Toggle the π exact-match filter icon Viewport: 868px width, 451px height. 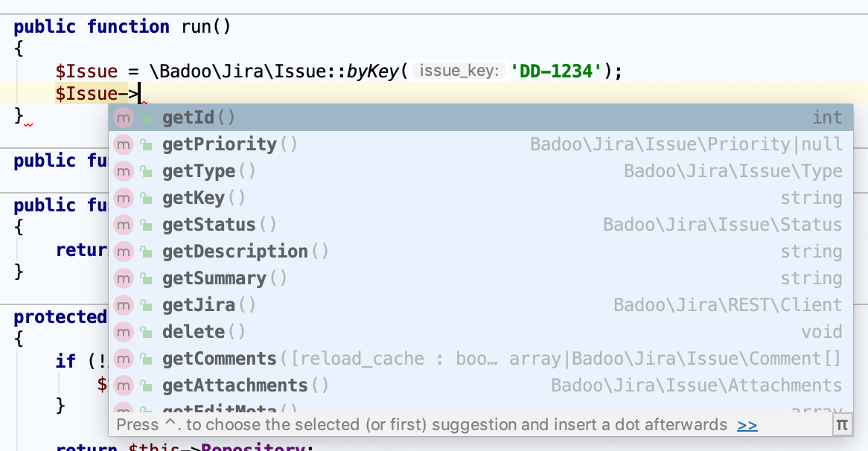[841, 424]
